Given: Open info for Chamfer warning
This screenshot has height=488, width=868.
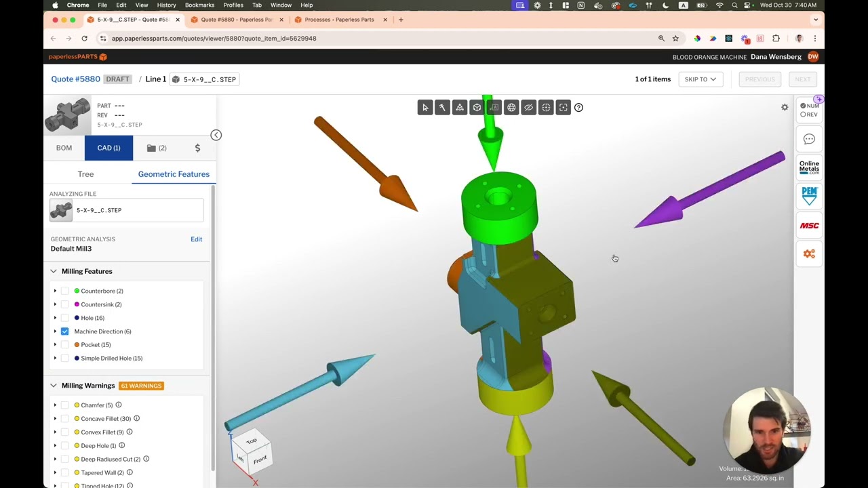Looking at the screenshot, I should [x=118, y=405].
